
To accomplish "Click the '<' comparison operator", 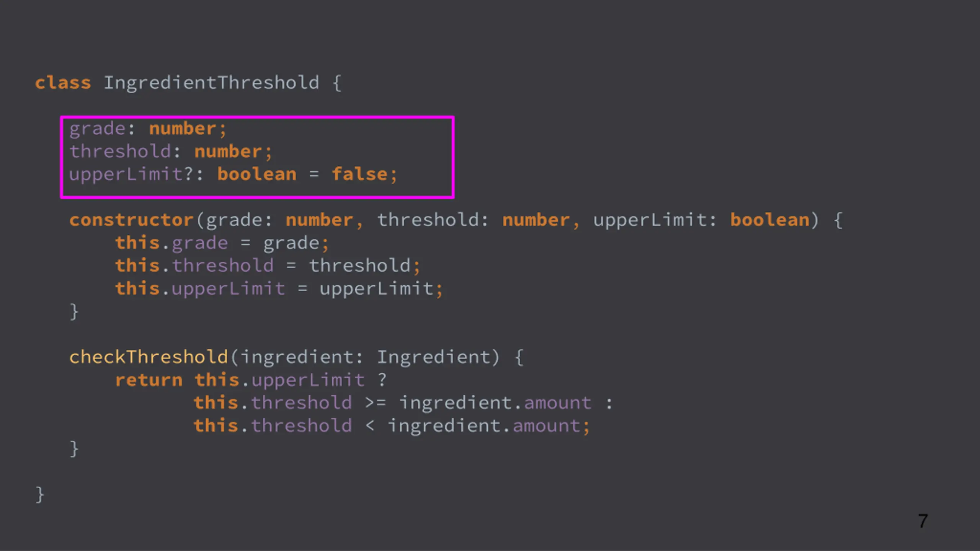I will tap(370, 426).
